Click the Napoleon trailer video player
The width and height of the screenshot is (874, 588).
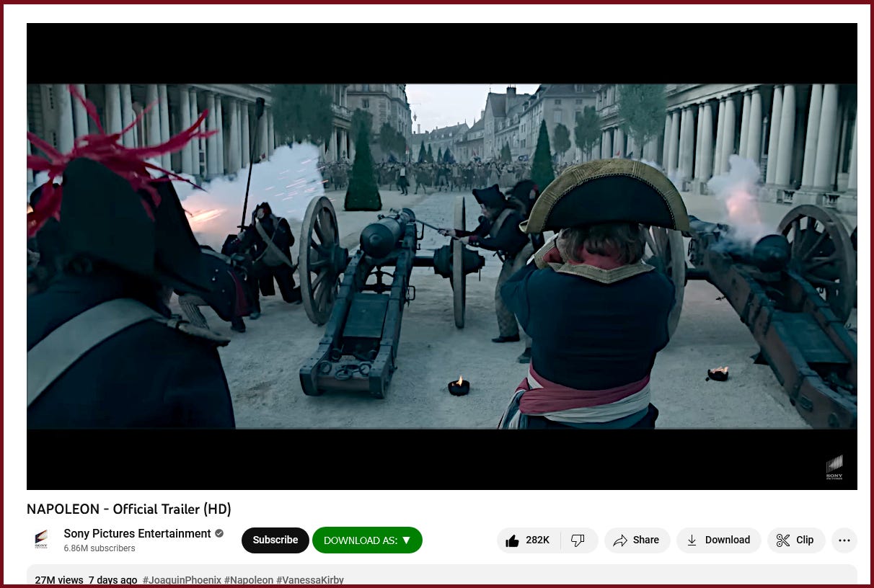pyautogui.click(x=441, y=257)
